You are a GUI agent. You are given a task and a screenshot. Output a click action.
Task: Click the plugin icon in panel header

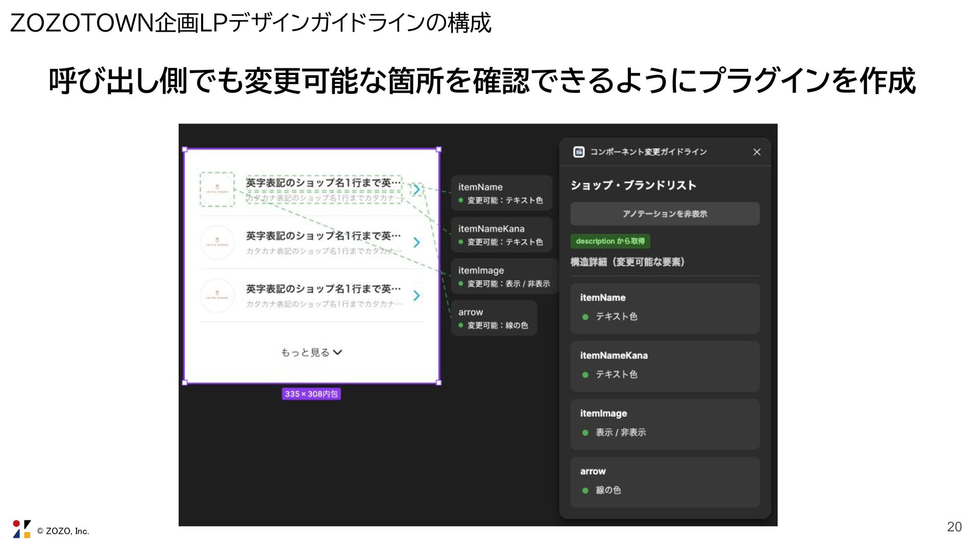[579, 152]
